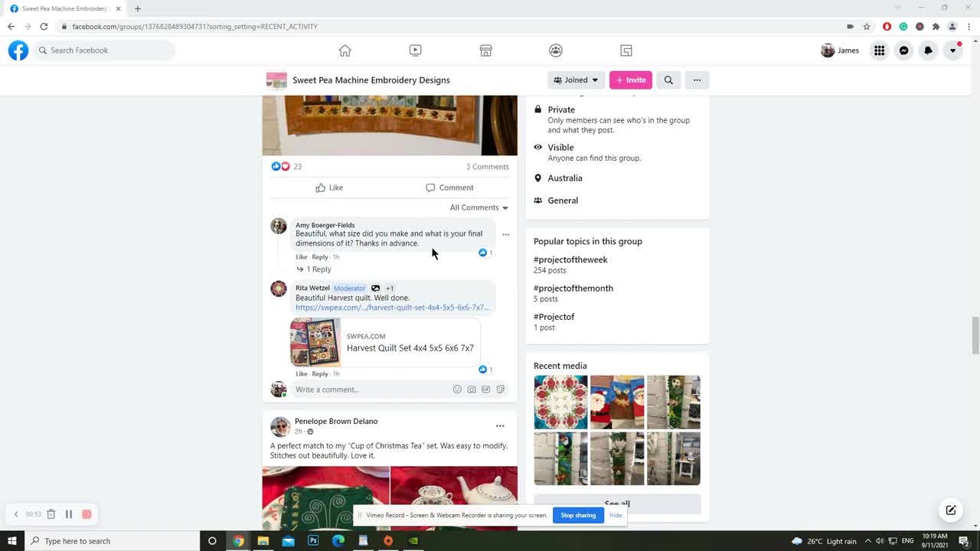Image resolution: width=980 pixels, height=551 pixels.
Task: Start a new message with compose icon
Action: click(951, 510)
